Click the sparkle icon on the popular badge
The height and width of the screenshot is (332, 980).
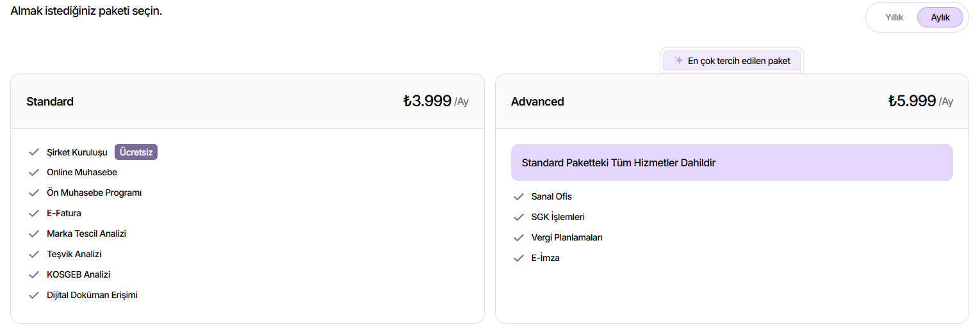point(678,61)
